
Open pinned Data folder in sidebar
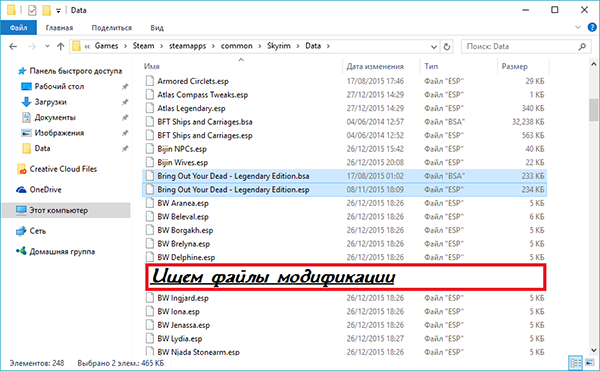[x=42, y=148]
